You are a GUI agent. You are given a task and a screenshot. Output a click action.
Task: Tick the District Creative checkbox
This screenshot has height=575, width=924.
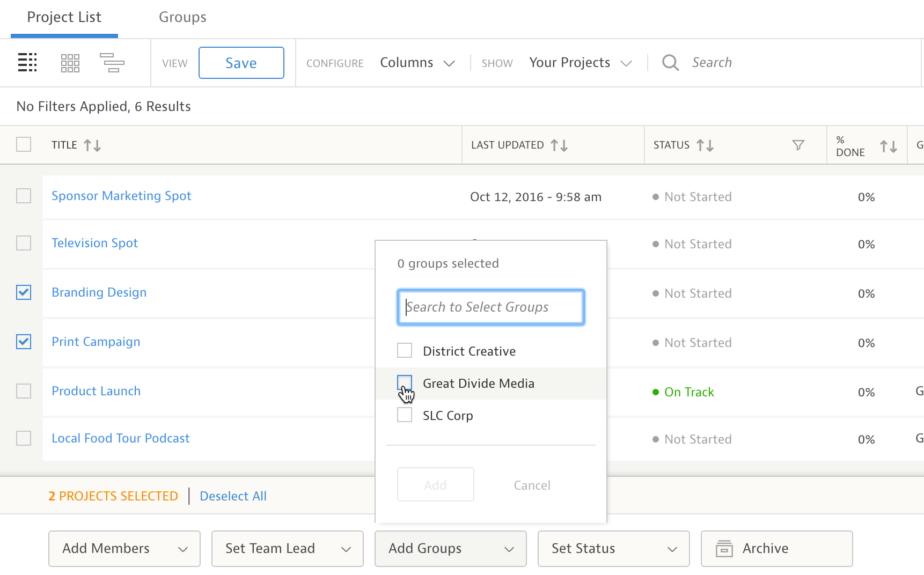pyautogui.click(x=405, y=351)
